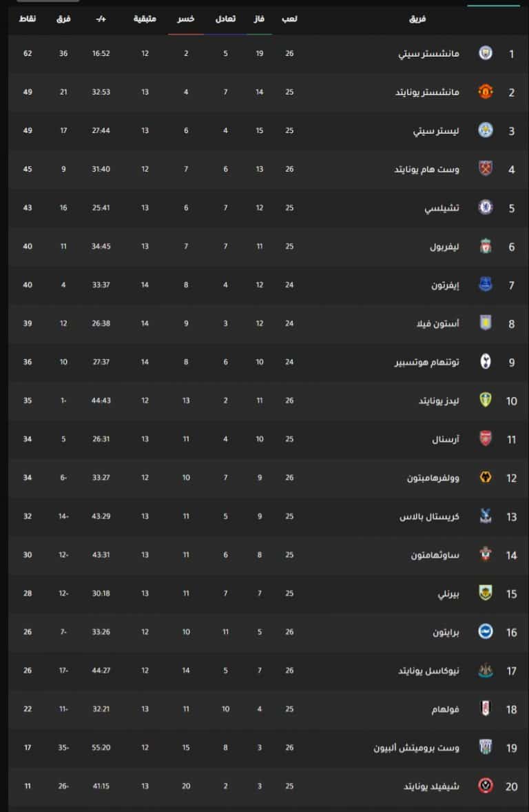Image resolution: width=529 pixels, height=812 pixels.
Task: Select the Sheffield United crest
Action: (x=485, y=786)
